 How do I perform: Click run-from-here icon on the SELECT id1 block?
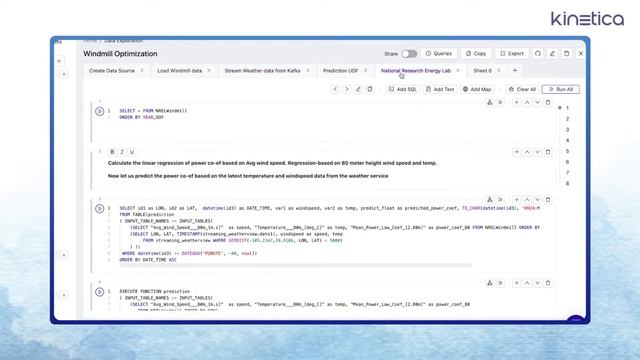[500, 200]
